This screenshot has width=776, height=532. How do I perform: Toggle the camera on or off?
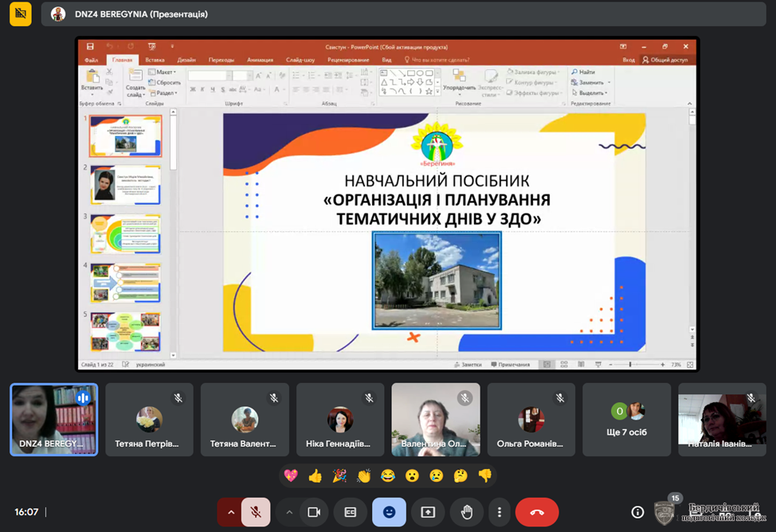click(x=314, y=512)
